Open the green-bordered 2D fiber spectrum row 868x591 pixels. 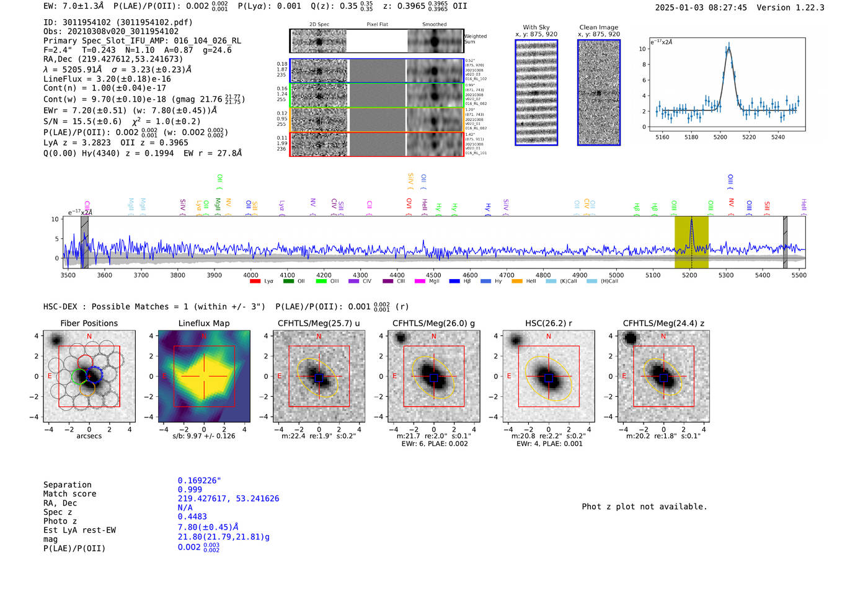click(377, 96)
